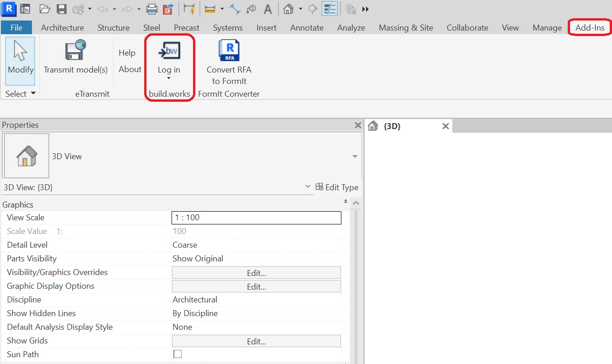Toggle the Sun Path checkbox
This screenshot has height=364, width=612.
pyautogui.click(x=178, y=354)
